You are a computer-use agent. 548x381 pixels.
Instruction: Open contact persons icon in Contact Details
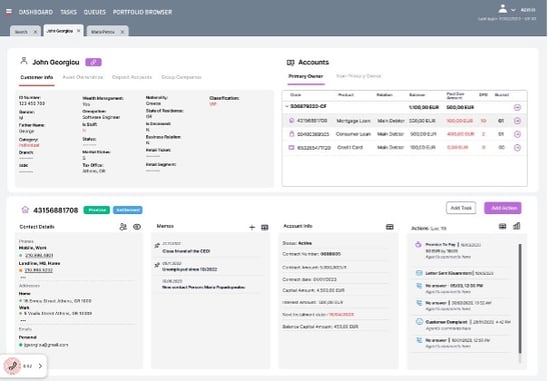point(123,227)
